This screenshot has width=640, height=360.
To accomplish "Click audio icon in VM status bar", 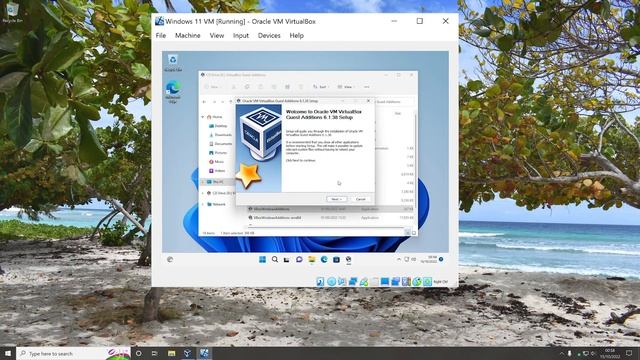I will (342, 282).
